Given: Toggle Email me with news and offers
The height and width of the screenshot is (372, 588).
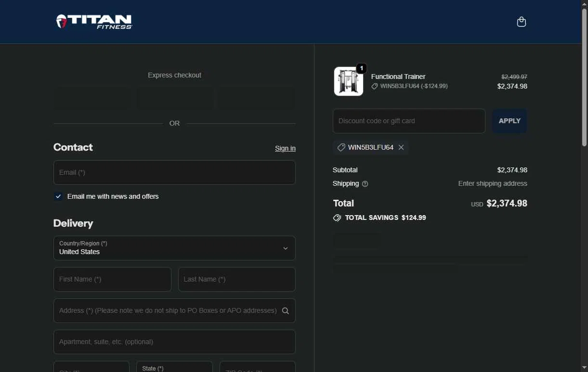Looking at the screenshot, I should pos(58,196).
